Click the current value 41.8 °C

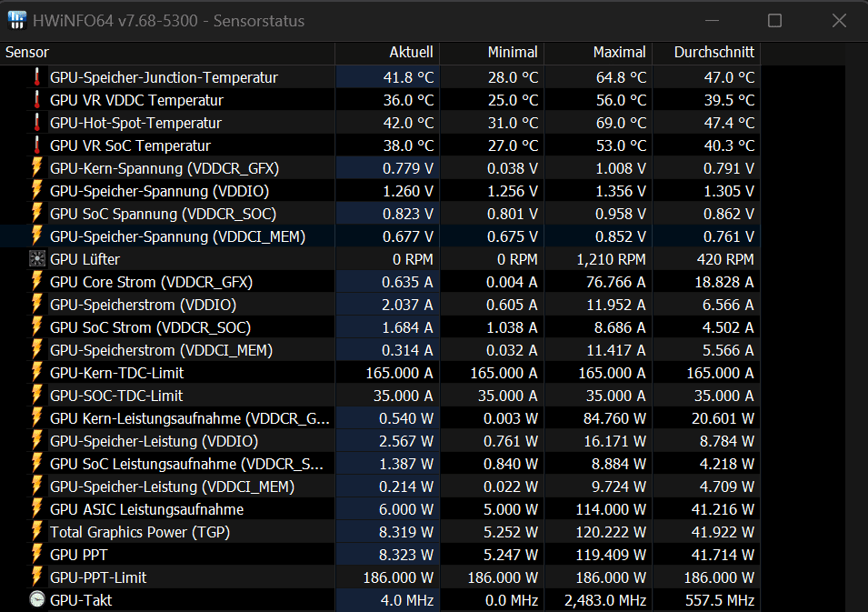(408, 77)
